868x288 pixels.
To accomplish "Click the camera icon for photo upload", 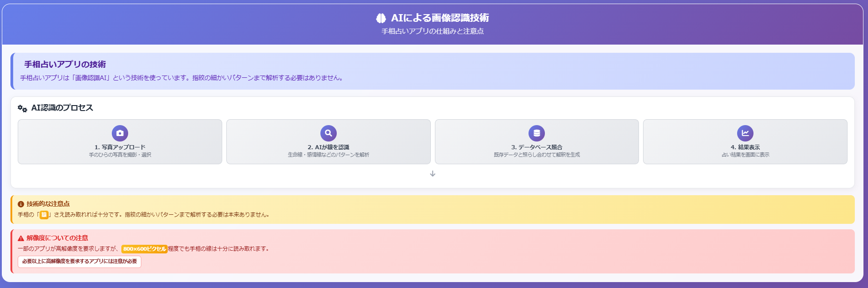I will pyautogui.click(x=120, y=133).
